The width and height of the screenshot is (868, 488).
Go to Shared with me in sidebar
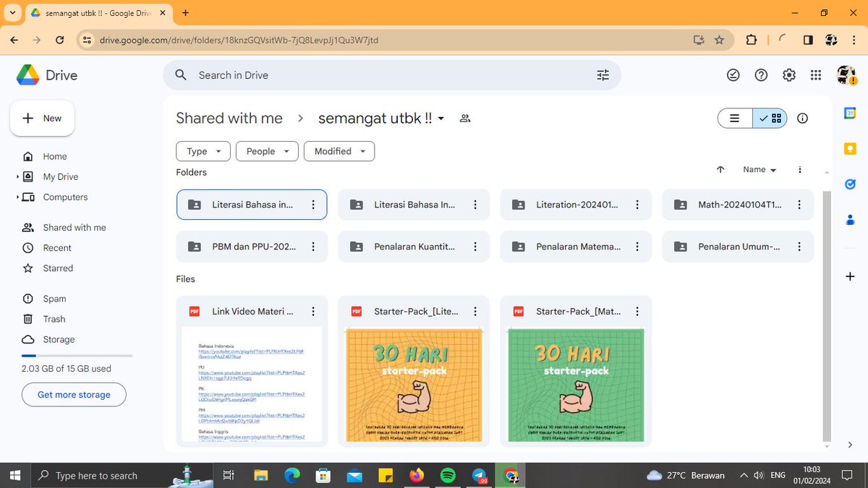click(75, 227)
